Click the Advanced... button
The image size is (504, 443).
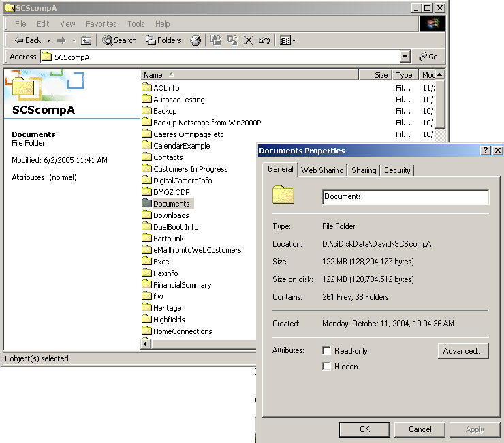click(x=462, y=351)
